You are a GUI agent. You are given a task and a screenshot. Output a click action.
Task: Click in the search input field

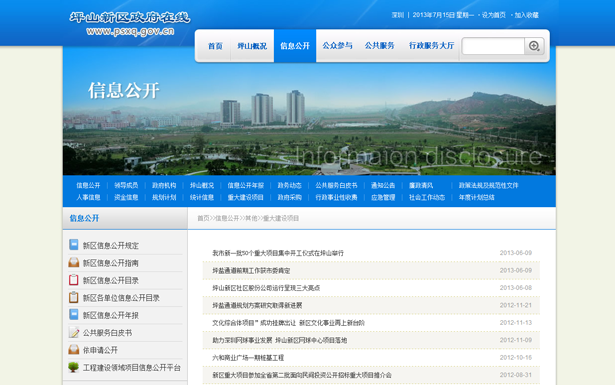493,46
